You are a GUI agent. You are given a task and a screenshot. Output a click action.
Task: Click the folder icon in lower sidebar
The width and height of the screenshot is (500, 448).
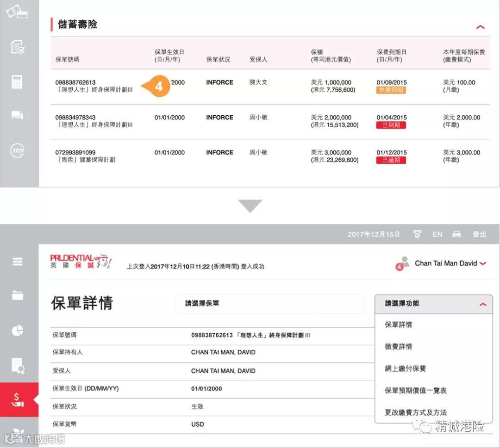(18, 295)
